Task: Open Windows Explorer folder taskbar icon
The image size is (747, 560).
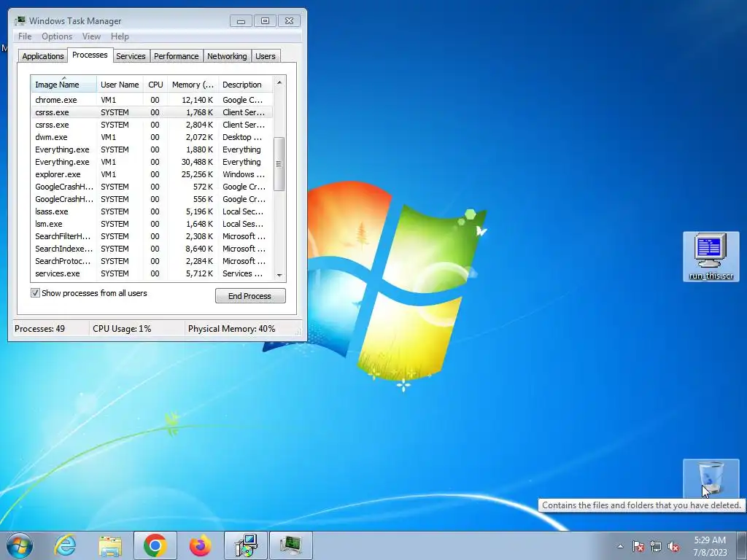Action: point(110,545)
